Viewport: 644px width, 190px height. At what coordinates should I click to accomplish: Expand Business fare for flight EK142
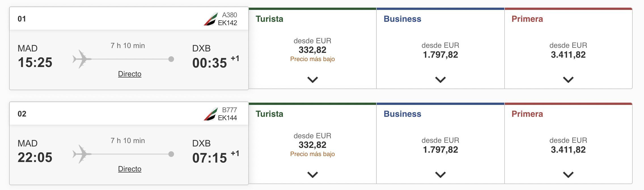(x=440, y=80)
